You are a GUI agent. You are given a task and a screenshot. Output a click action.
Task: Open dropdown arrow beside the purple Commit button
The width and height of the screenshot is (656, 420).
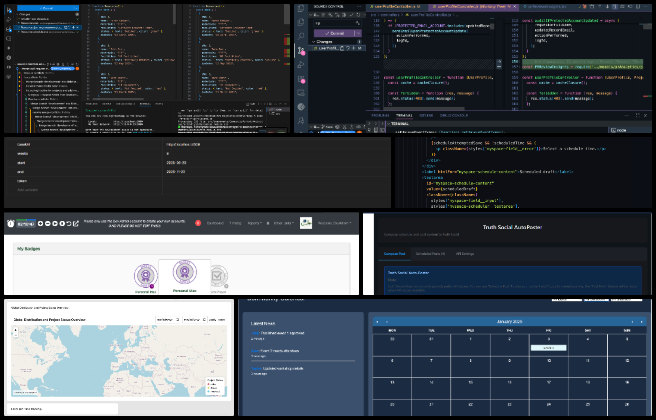coord(358,33)
